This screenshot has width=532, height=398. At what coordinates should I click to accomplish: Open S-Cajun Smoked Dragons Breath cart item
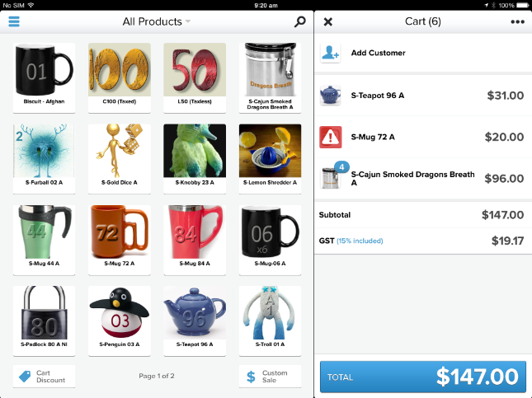423,178
